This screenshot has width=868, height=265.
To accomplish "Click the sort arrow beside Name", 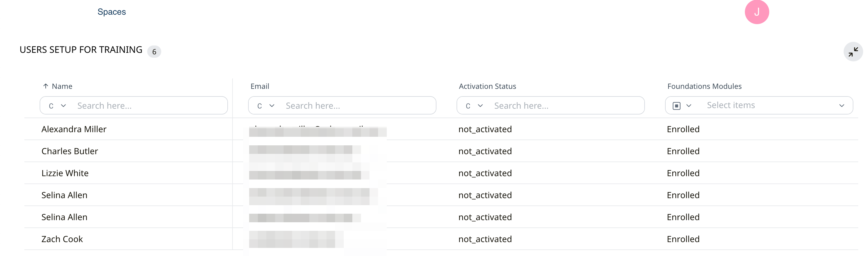I will coord(46,86).
